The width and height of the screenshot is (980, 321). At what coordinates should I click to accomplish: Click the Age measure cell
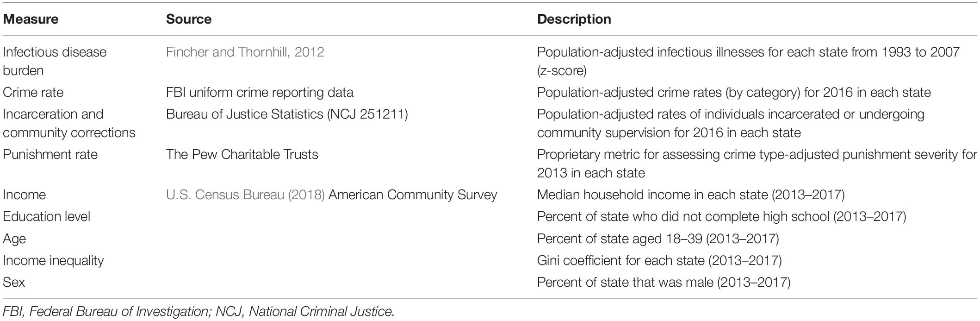tap(14, 239)
